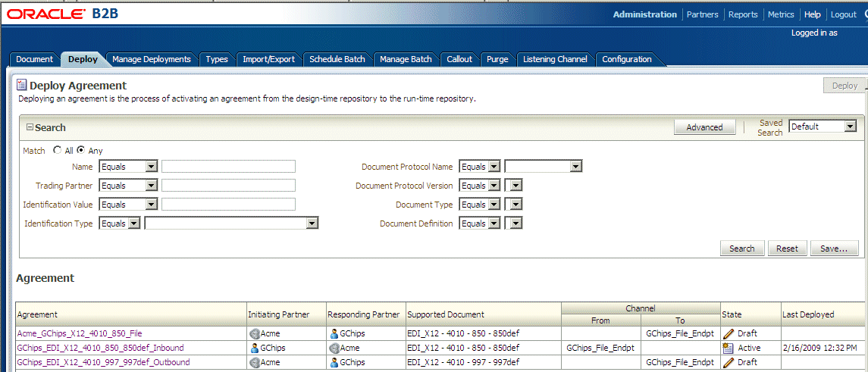Click the Supported Document column header
The width and height of the screenshot is (868, 372).
click(483, 314)
